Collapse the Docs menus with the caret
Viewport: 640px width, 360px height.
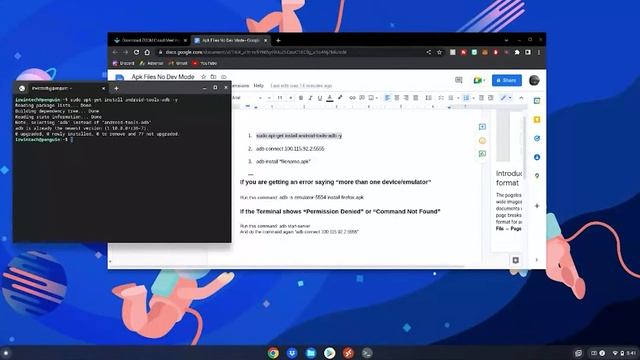(x=521, y=98)
